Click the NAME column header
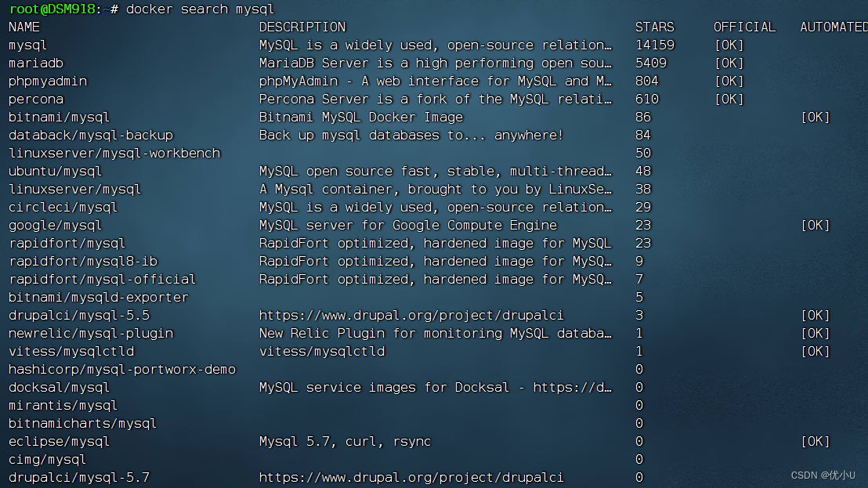 pyautogui.click(x=24, y=27)
